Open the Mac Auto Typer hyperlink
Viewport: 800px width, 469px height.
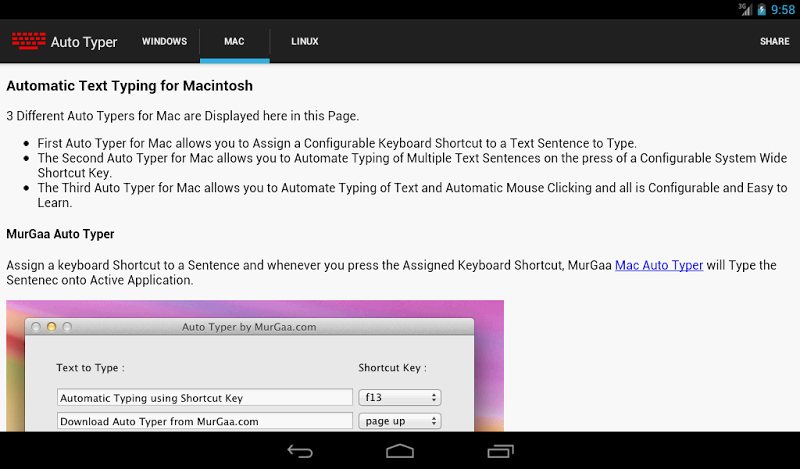point(659,265)
